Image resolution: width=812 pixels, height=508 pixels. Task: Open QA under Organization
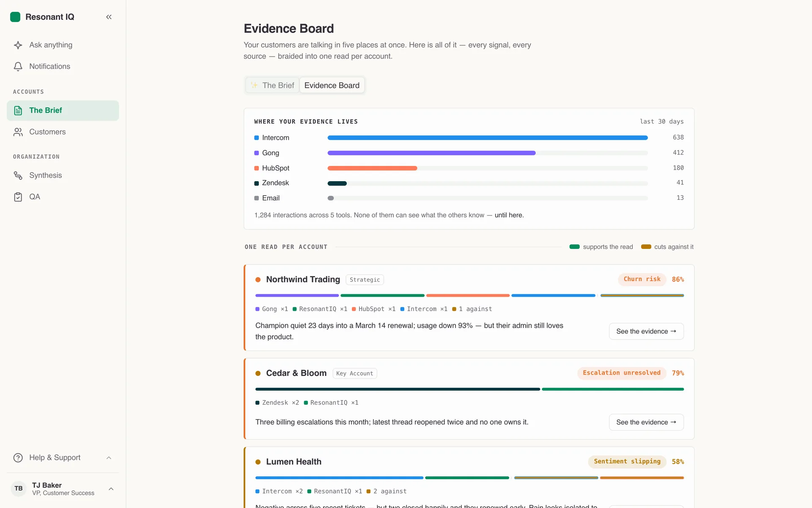point(63,197)
